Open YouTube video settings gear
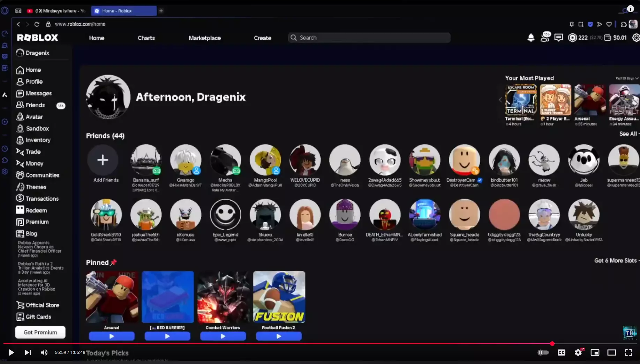640x364 pixels. point(578,353)
